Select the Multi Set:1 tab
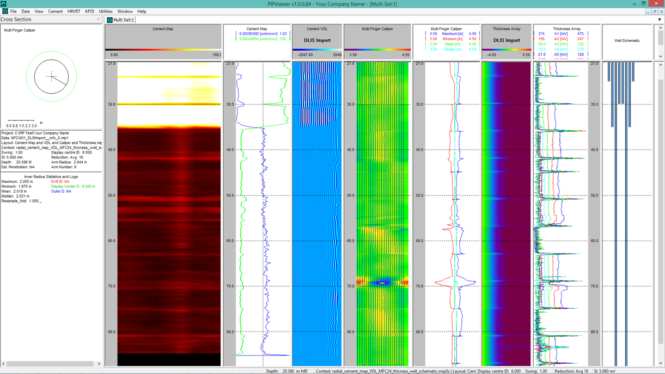Screen dimensions: 665x374 121,20
